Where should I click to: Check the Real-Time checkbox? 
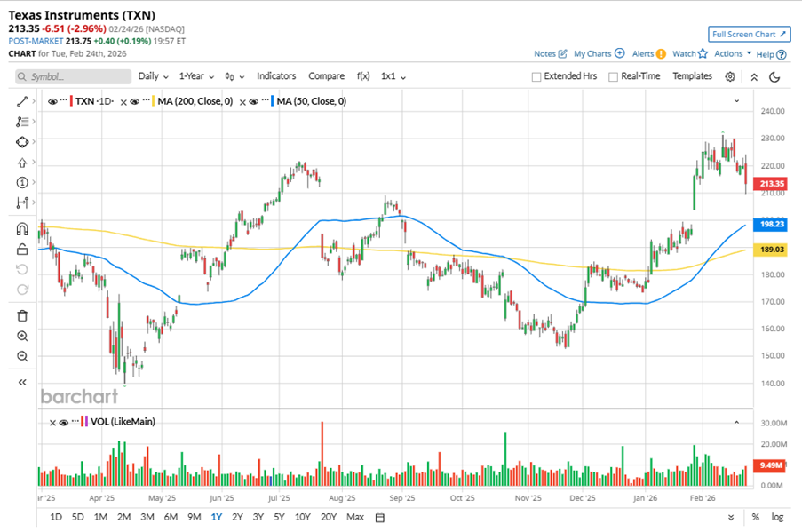613,77
